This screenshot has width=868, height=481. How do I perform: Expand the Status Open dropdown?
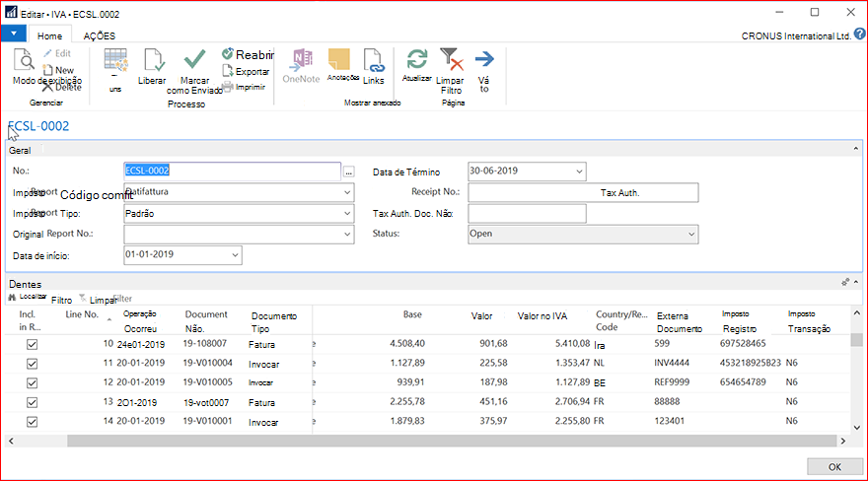coord(691,234)
